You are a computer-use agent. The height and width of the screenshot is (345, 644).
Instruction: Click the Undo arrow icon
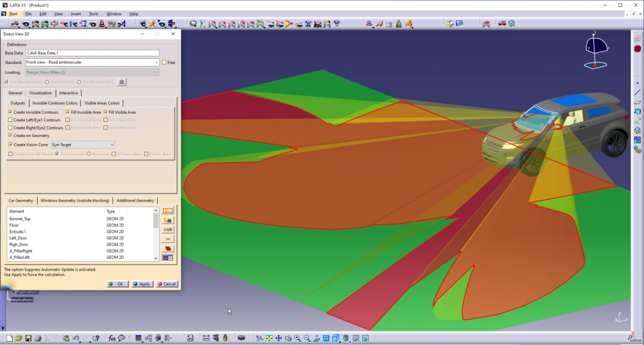pos(75,339)
